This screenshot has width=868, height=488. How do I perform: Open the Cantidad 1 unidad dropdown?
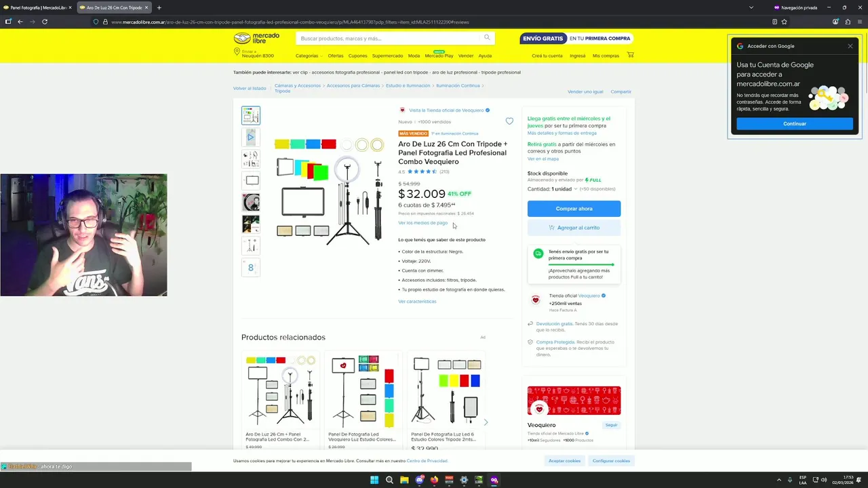(x=563, y=189)
